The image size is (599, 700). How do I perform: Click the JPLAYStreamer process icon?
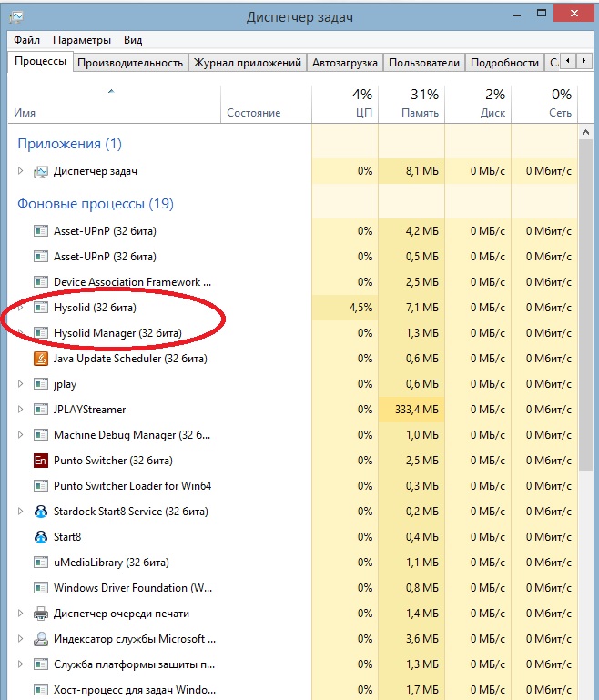[x=41, y=410]
